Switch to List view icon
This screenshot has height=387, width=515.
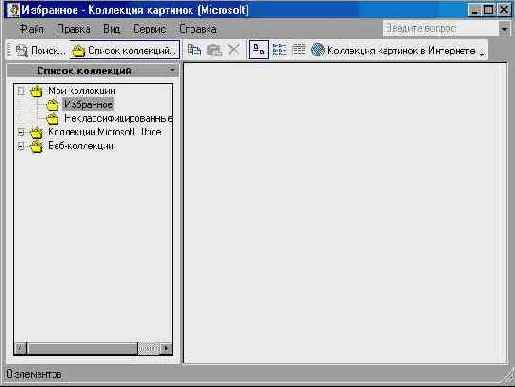[x=279, y=50]
